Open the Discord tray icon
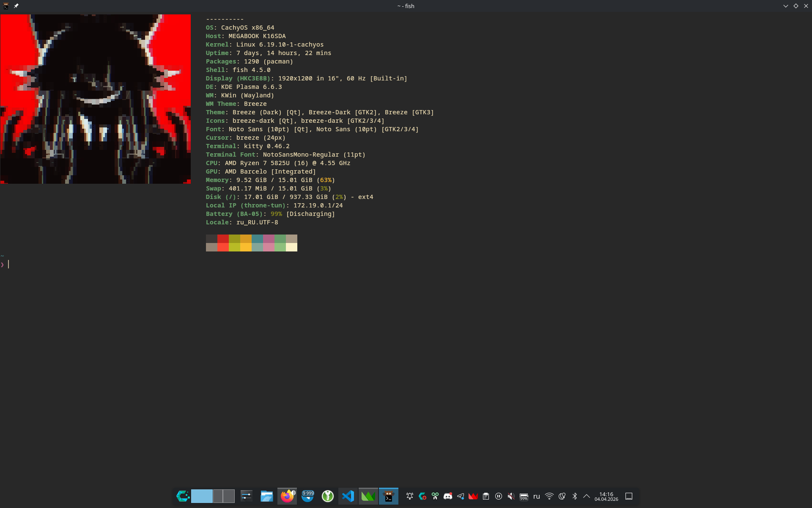Image resolution: width=812 pixels, height=508 pixels. pyautogui.click(x=448, y=496)
